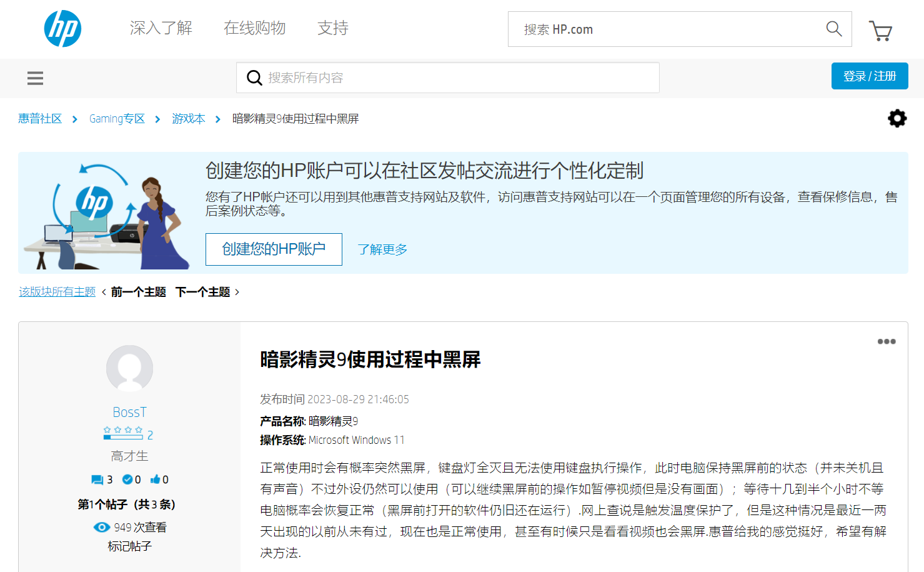The width and height of the screenshot is (924, 572).
Task: Click the left arrow before 前一个主题
Action: point(104,292)
